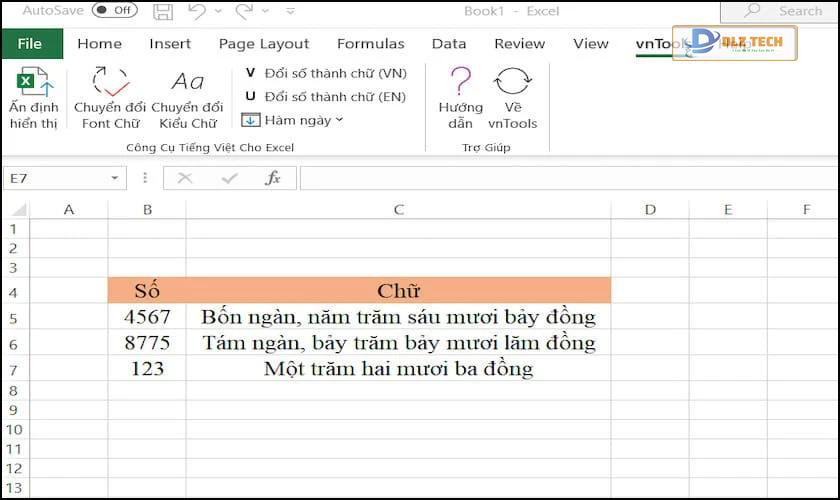Switch to the Data tab

point(449,43)
